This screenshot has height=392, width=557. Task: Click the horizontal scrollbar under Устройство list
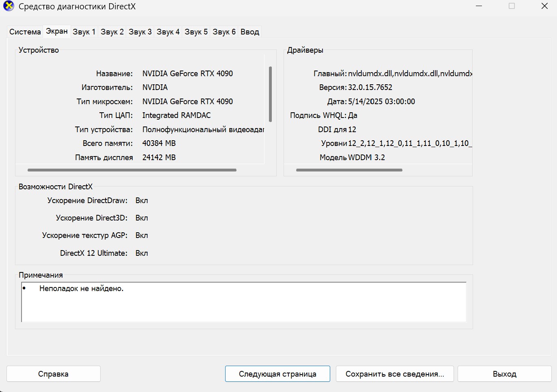(132, 170)
